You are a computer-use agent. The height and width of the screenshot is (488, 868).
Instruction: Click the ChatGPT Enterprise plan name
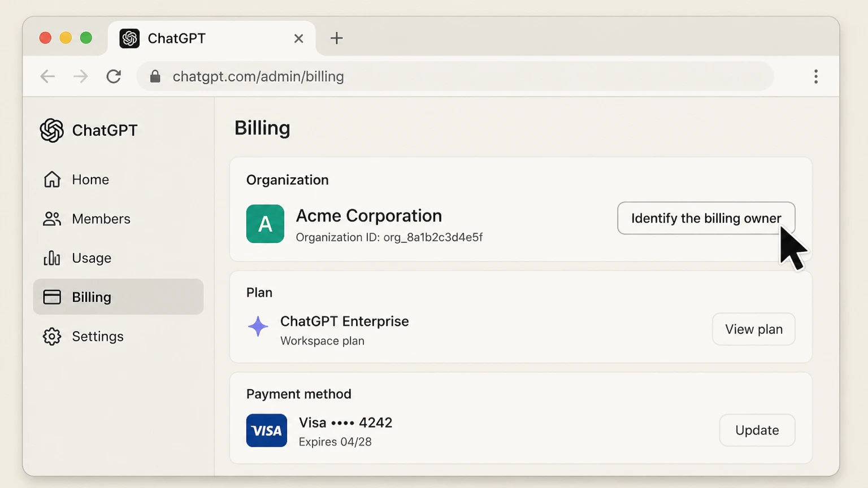point(345,321)
